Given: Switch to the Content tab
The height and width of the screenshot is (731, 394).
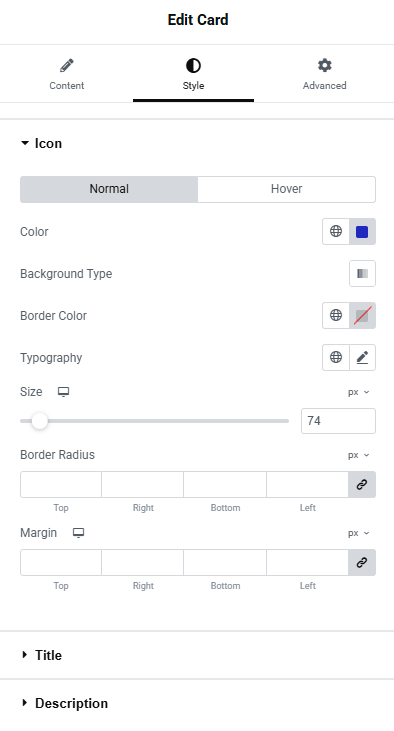Looking at the screenshot, I should pyautogui.click(x=67, y=74).
